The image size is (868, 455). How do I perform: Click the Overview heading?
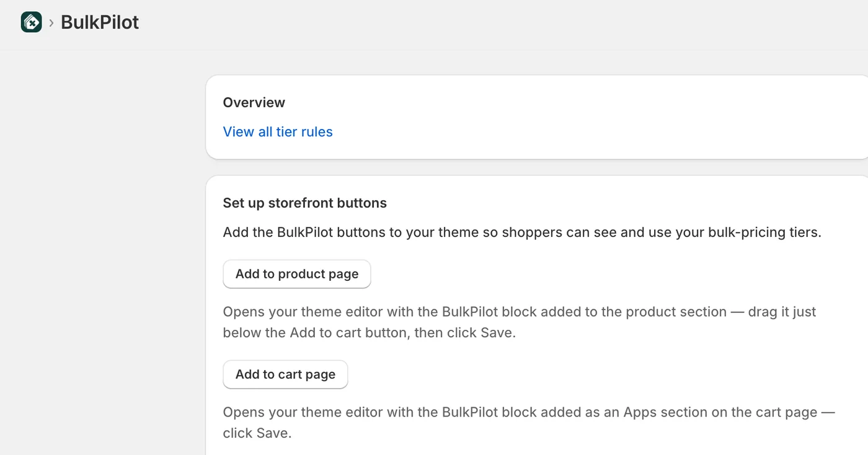[254, 103]
